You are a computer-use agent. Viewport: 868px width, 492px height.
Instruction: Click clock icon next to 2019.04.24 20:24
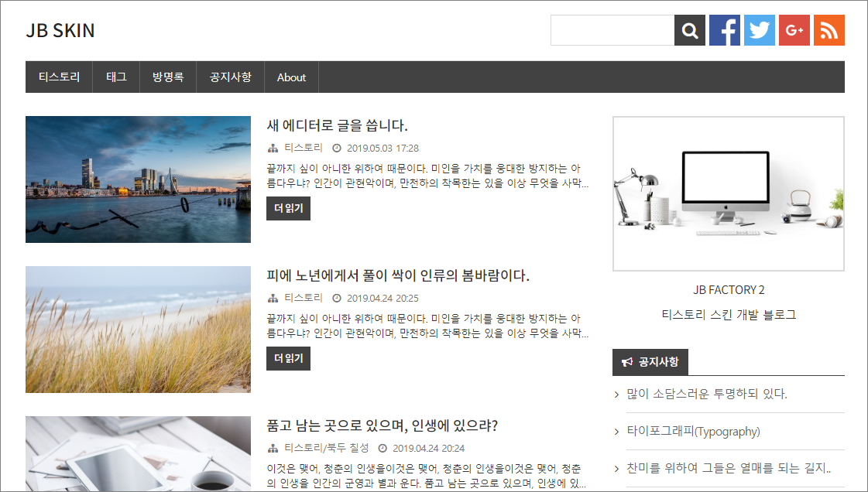coord(383,449)
